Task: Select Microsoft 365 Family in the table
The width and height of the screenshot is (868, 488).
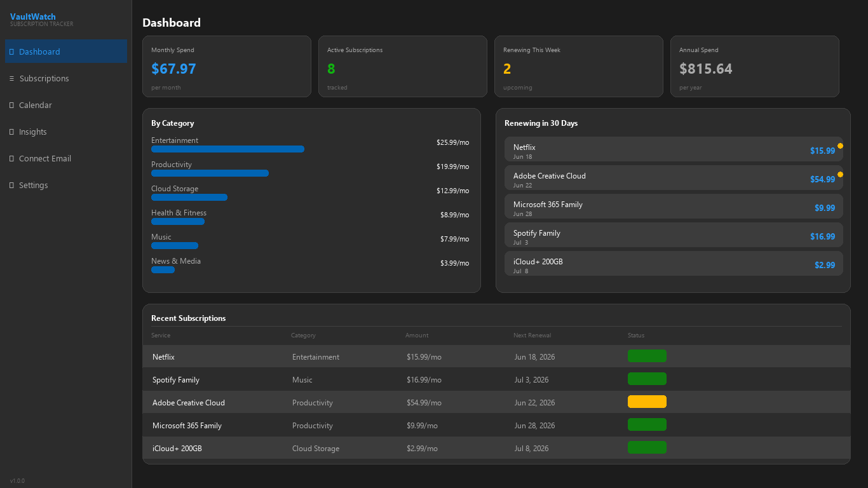Action: [x=496, y=425]
